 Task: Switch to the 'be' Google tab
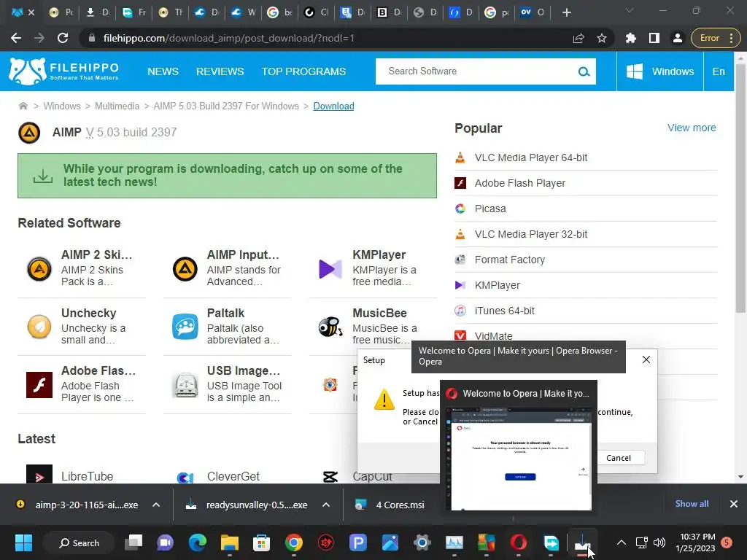click(279, 12)
